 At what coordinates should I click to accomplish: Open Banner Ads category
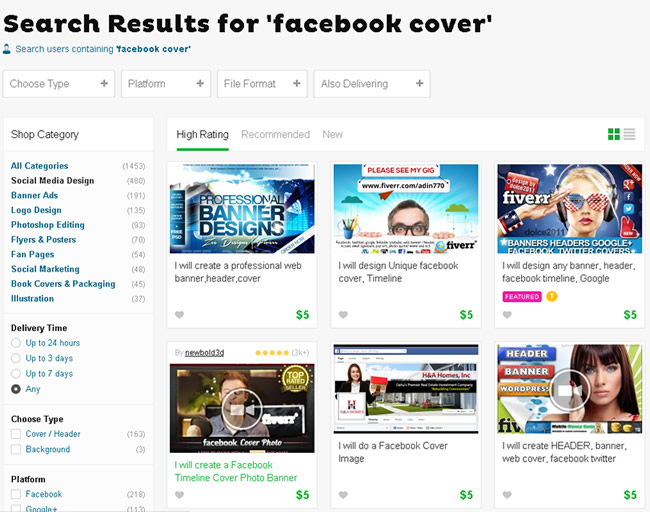(34, 195)
